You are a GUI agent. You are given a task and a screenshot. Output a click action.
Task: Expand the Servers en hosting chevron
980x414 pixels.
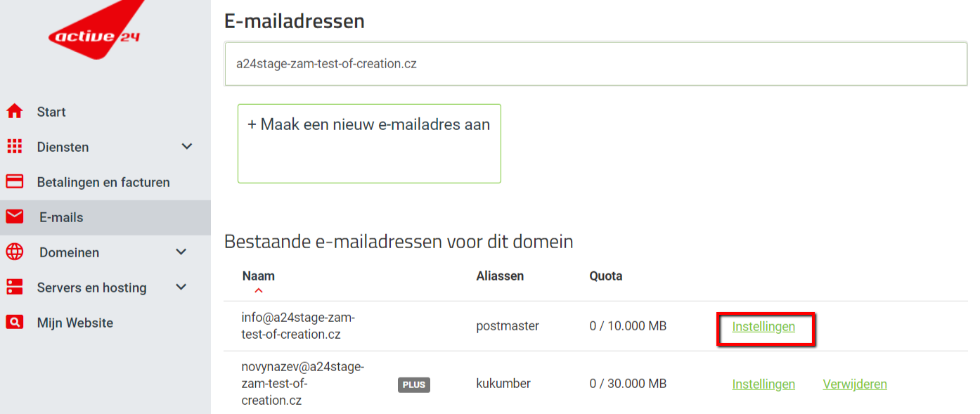[x=181, y=287]
